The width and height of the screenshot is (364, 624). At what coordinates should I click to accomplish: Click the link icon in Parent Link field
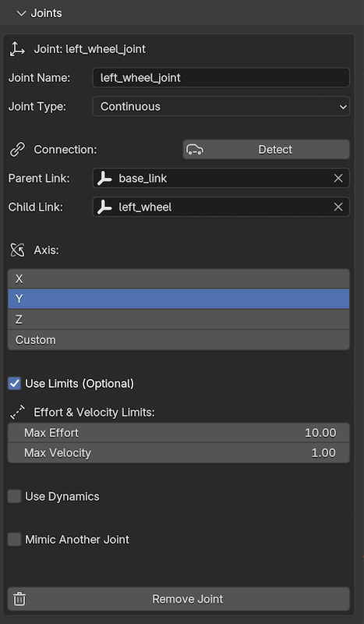104,179
